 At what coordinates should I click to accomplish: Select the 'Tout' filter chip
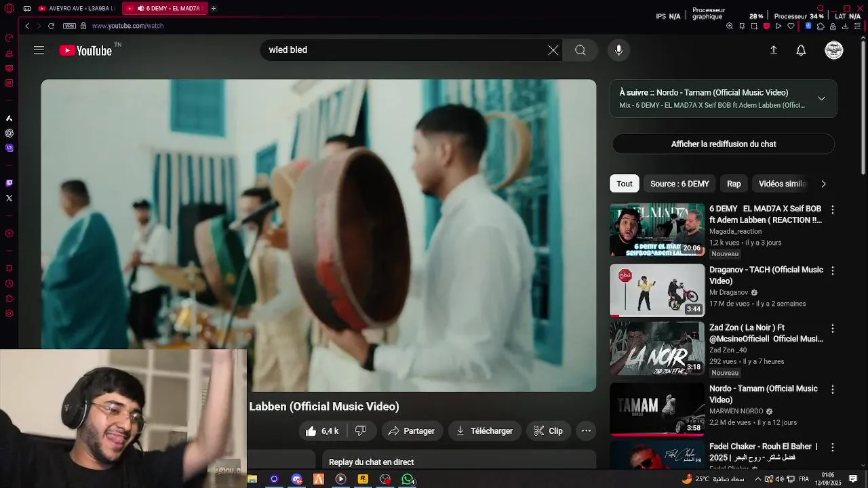pos(625,184)
